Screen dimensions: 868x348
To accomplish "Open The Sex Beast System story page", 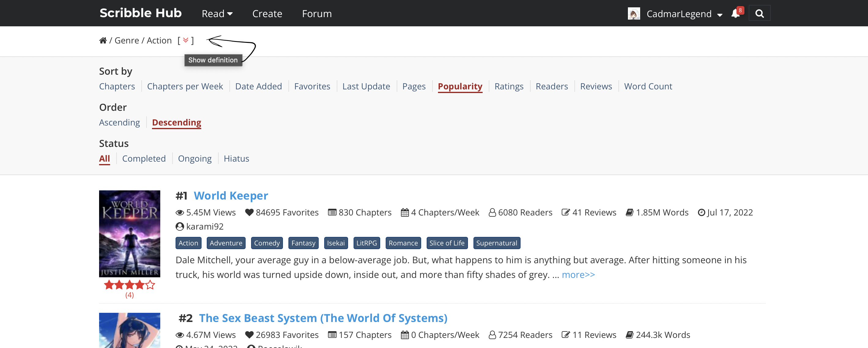I will pyautogui.click(x=323, y=318).
